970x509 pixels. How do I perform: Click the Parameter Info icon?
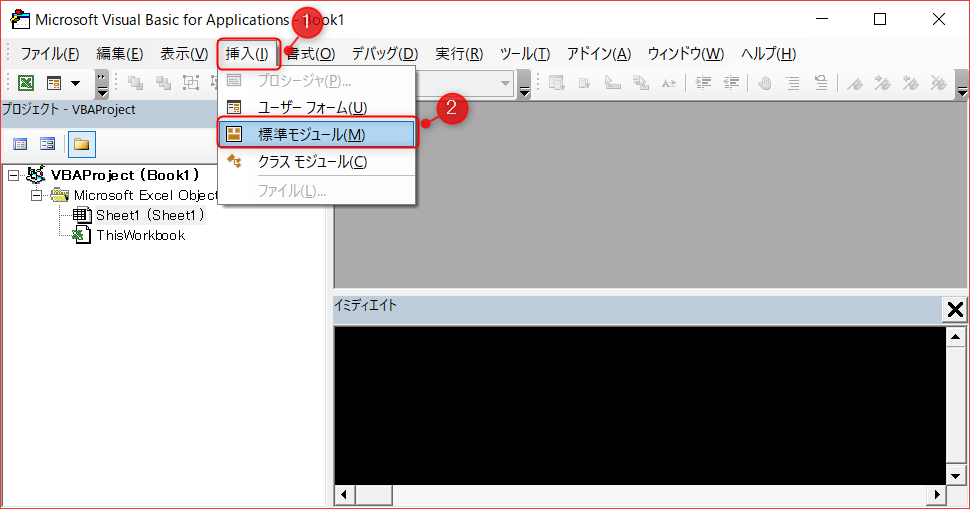coord(640,83)
